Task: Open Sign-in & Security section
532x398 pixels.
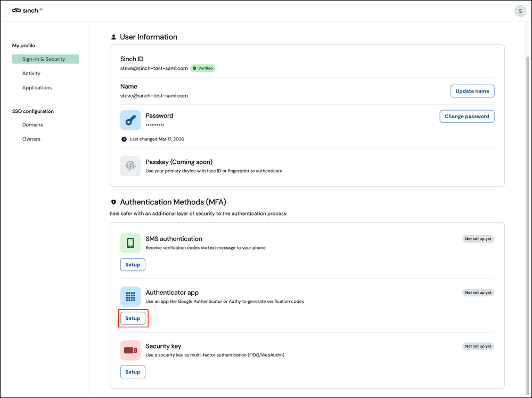Action: coord(45,59)
